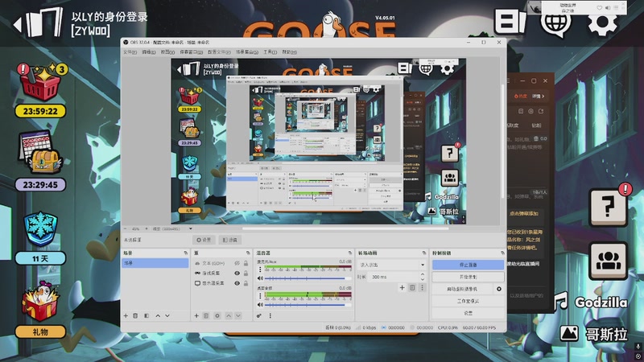Screen dimensions: 644x362
Task: Open 设置 from the controls panel
Action: click(x=469, y=313)
